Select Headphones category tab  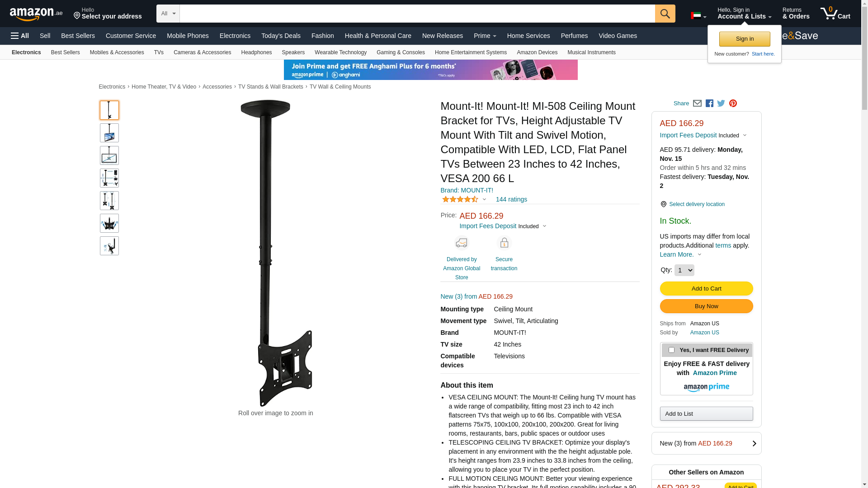point(256,52)
